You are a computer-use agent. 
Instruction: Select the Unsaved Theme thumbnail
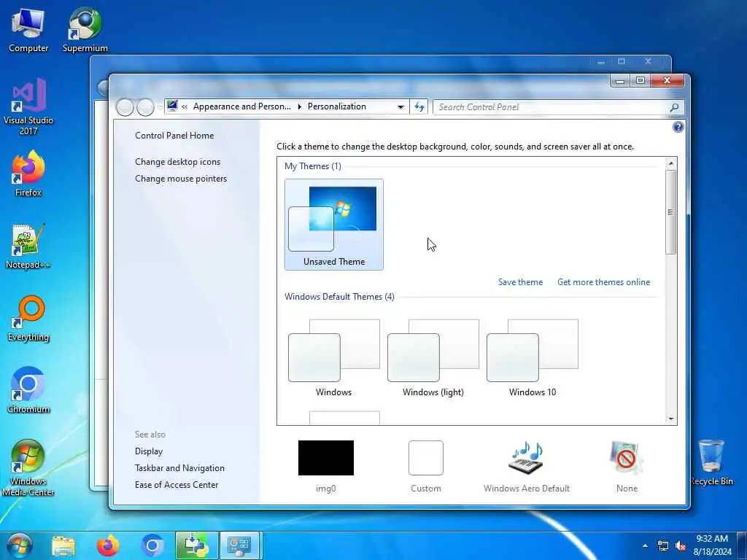click(334, 225)
